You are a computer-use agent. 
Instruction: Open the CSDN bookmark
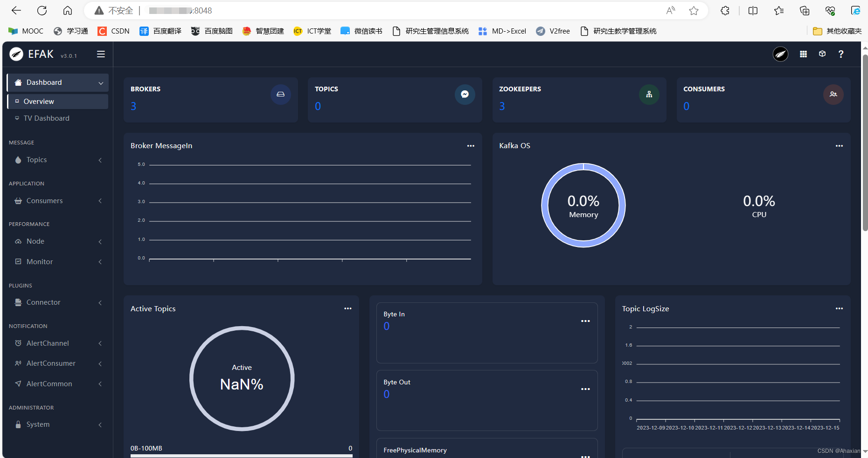(113, 31)
